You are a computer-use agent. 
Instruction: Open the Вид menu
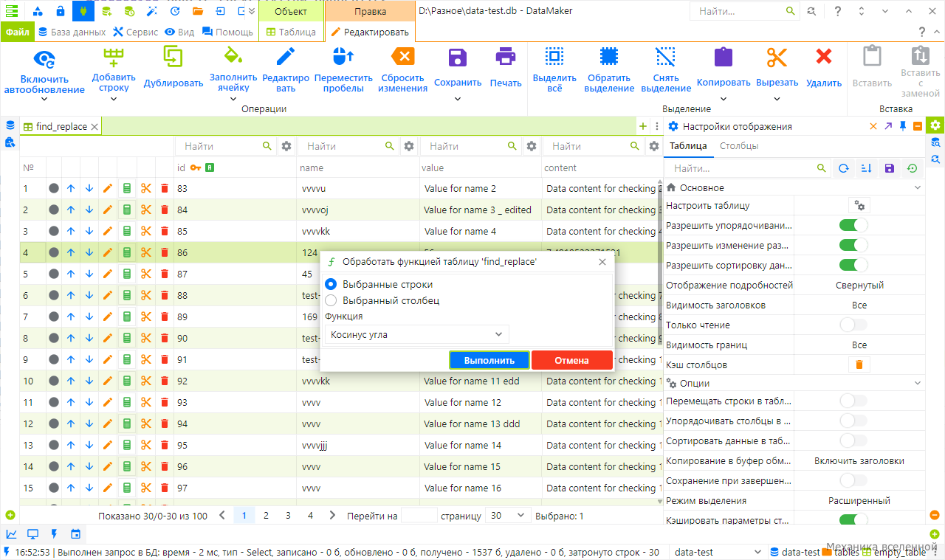tap(179, 32)
